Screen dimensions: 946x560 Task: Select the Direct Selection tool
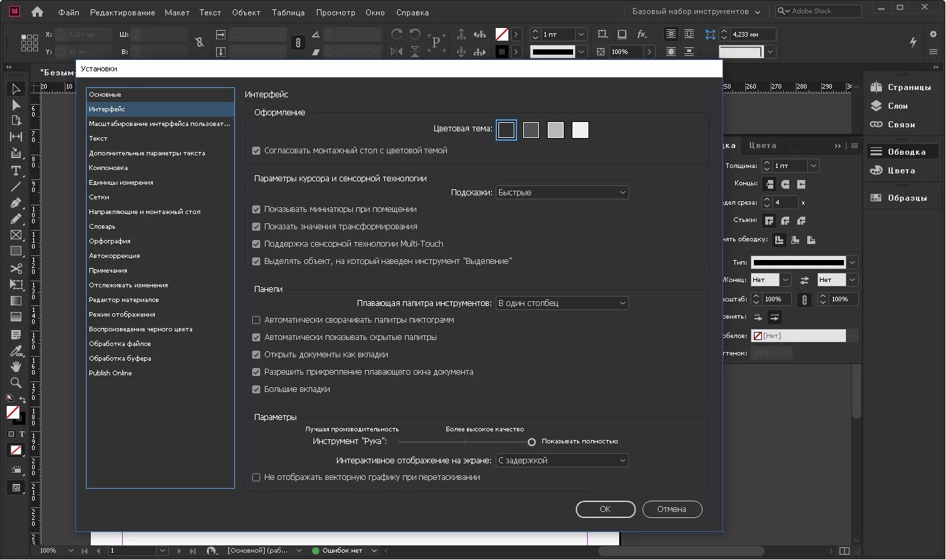(x=16, y=105)
